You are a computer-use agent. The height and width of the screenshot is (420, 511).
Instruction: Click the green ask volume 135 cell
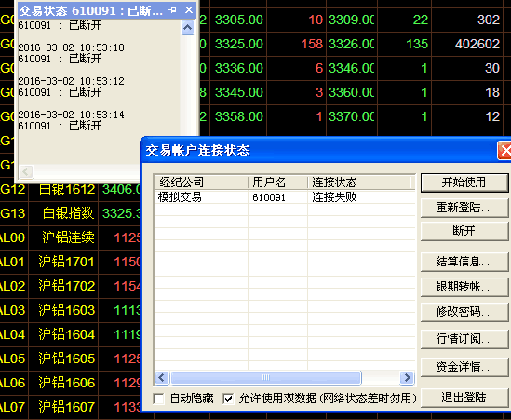[x=417, y=44]
